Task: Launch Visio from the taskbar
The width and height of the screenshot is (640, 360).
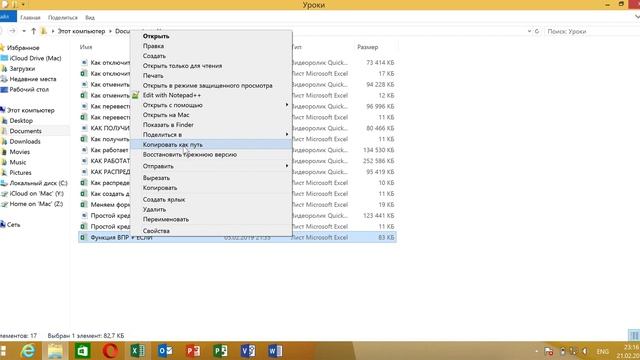Action: pos(248,351)
